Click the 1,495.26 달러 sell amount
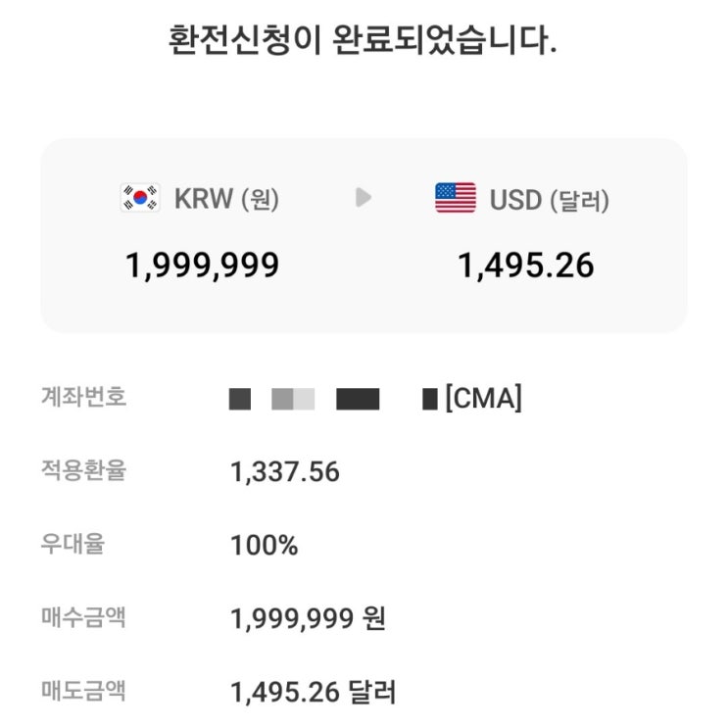The image size is (728, 728). pyautogui.click(x=313, y=693)
